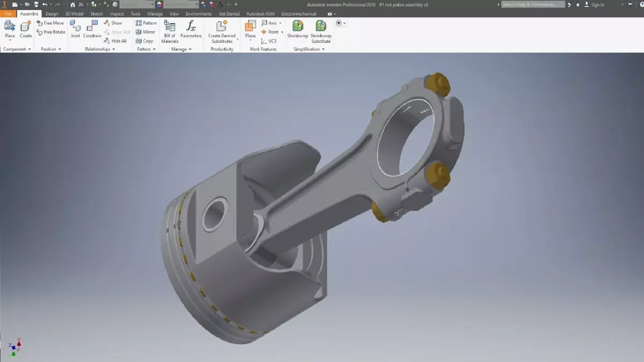Select the Pattern component tool
644x362 pixels.
pyautogui.click(x=146, y=23)
